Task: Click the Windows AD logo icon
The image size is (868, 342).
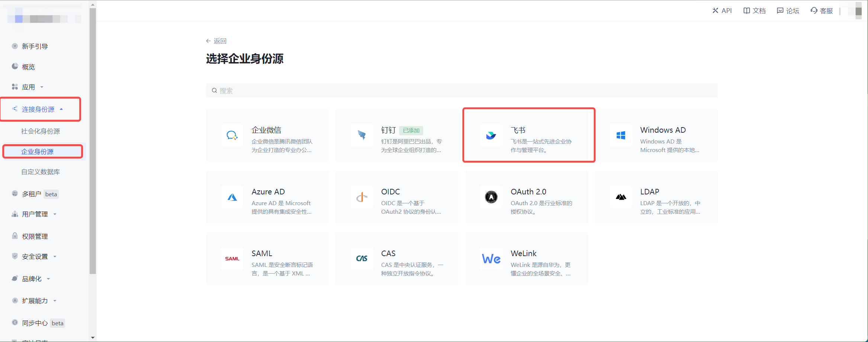Action: (x=621, y=135)
